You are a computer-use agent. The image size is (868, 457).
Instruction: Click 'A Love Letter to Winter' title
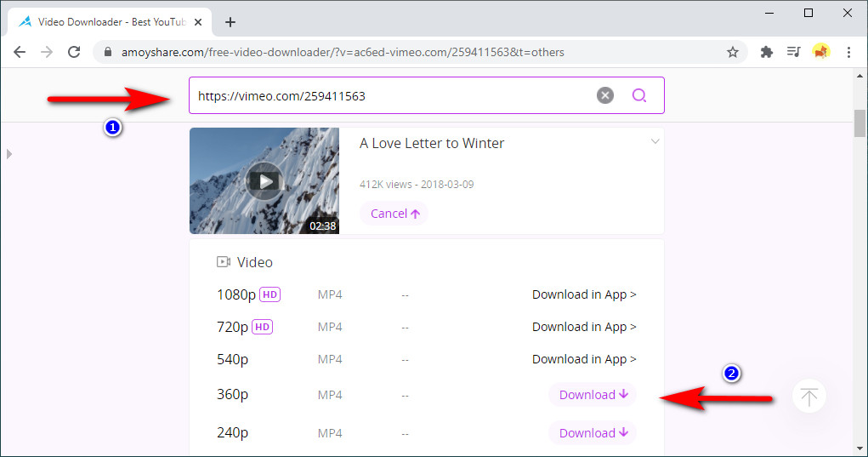click(432, 143)
